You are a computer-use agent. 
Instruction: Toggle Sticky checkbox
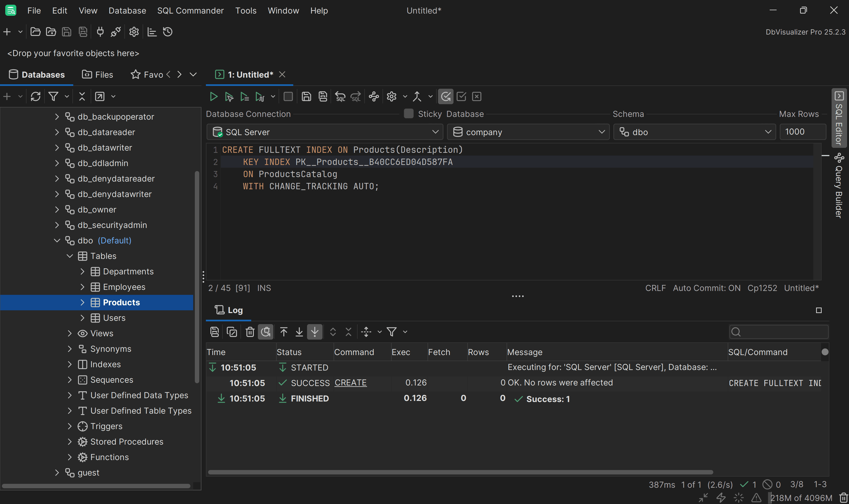click(x=408, y=114)
